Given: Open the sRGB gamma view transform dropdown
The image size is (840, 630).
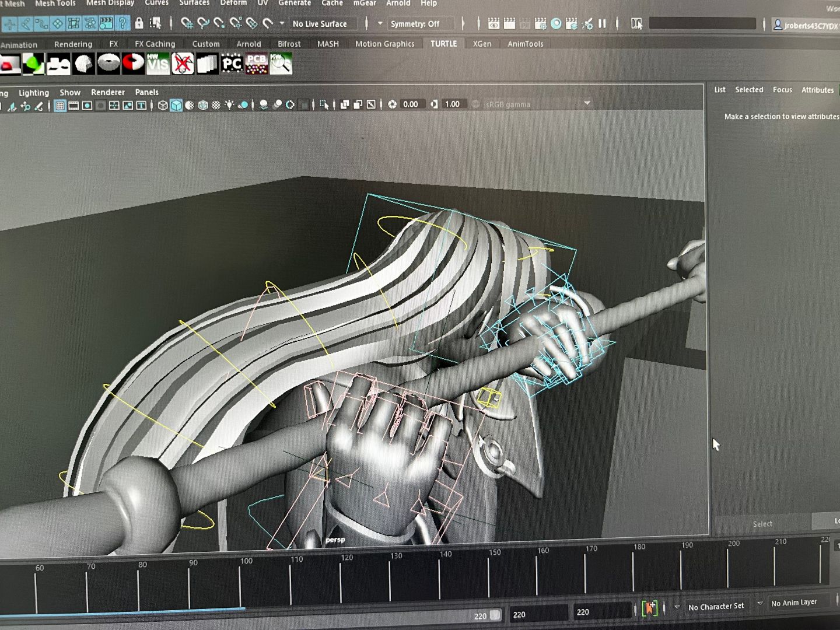Looking at the screenshot, I should coord(587,104).
